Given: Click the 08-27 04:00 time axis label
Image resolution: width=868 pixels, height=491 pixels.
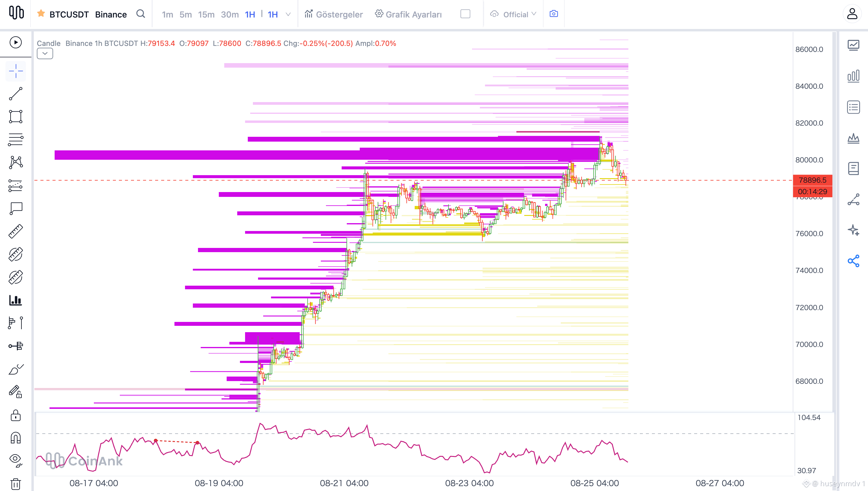Looking at the screenshot, I should point(720,483).
